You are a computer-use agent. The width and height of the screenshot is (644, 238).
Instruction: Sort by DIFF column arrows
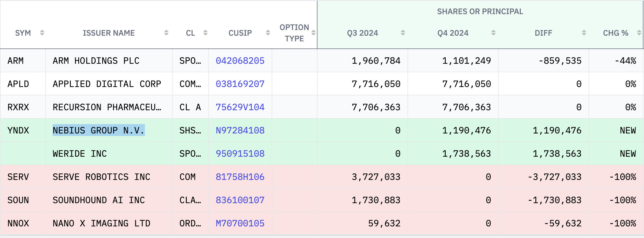pyautogui.click(x=584, y=33)
